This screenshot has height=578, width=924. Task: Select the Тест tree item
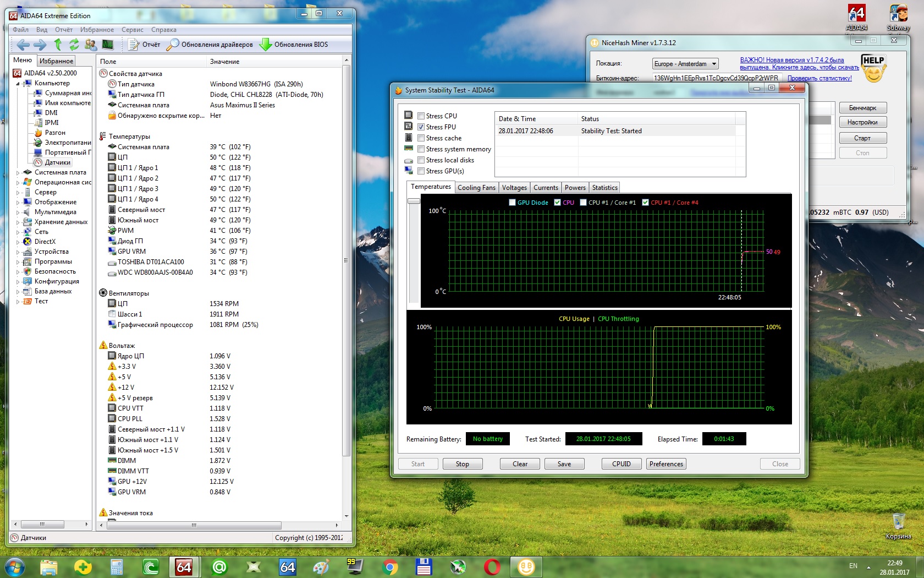41,301
